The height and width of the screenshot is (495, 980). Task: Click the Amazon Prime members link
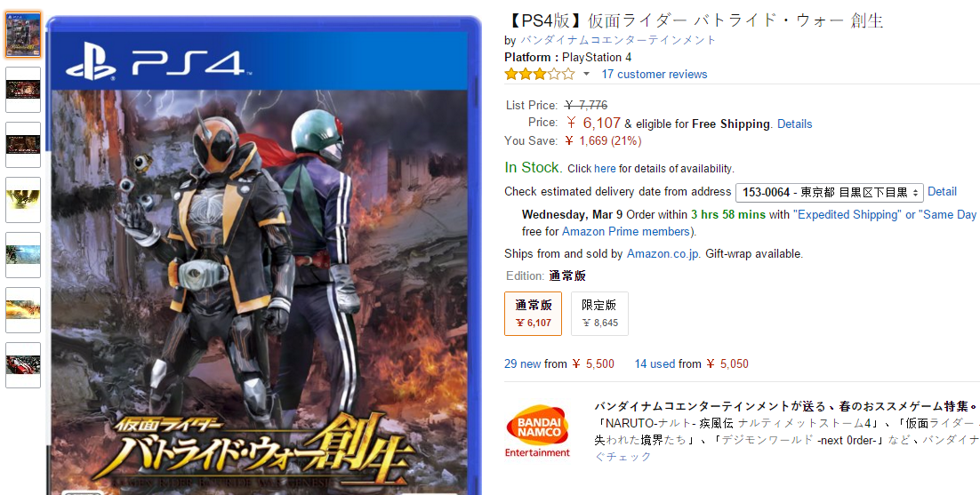point(626,232)
